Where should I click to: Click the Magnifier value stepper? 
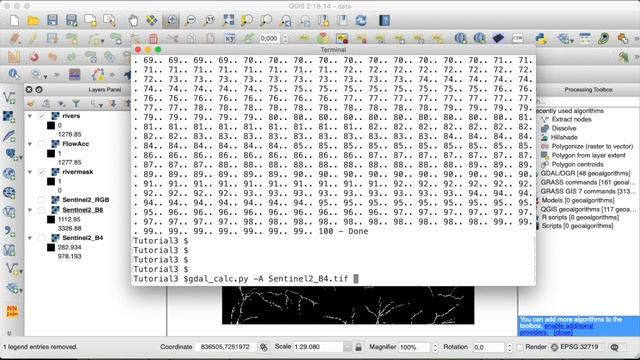point(435,347)
